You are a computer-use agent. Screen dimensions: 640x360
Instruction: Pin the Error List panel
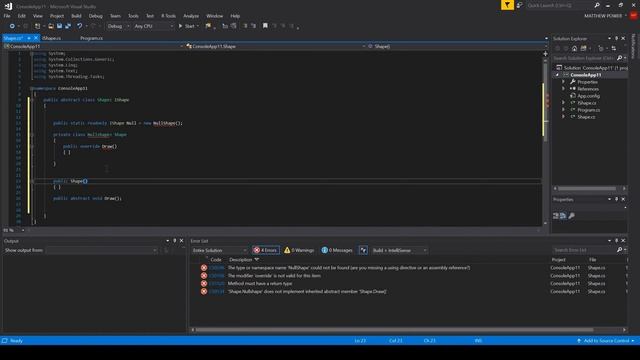[616, 241]
